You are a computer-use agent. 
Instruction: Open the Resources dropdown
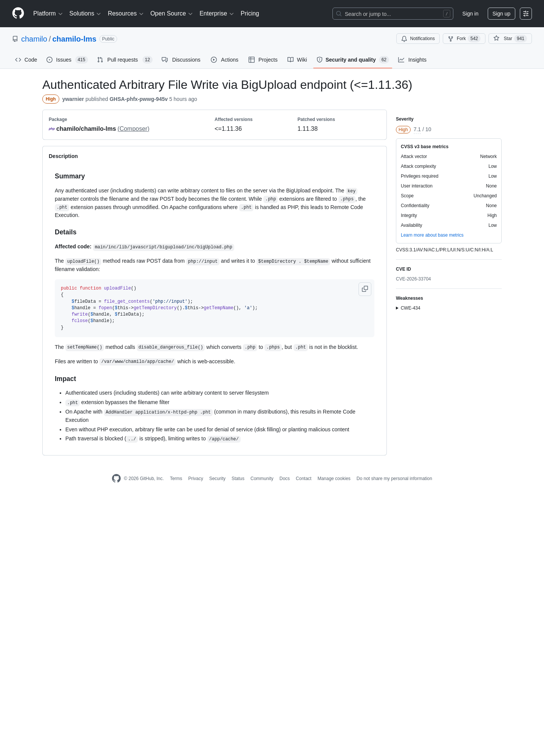(125, 14)
